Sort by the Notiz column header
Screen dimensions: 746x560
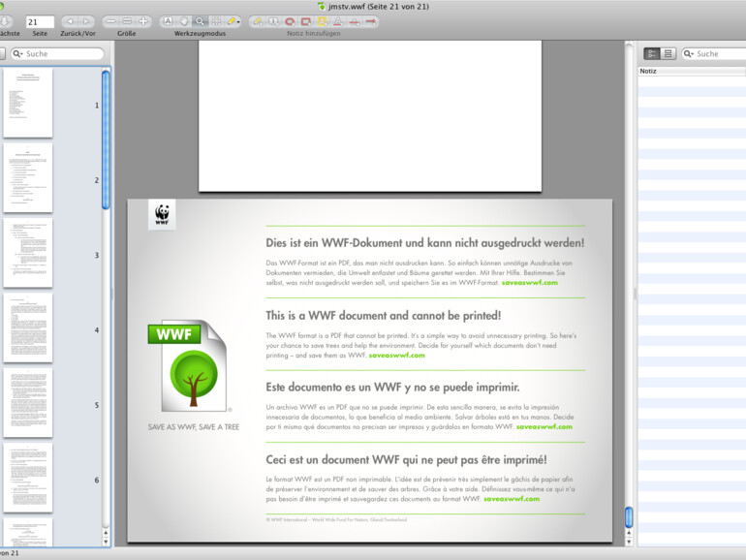[692, 71]
